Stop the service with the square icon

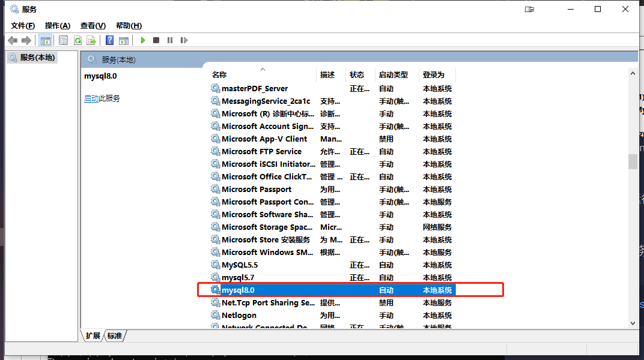pyautogui.click(x=156, y=40)
